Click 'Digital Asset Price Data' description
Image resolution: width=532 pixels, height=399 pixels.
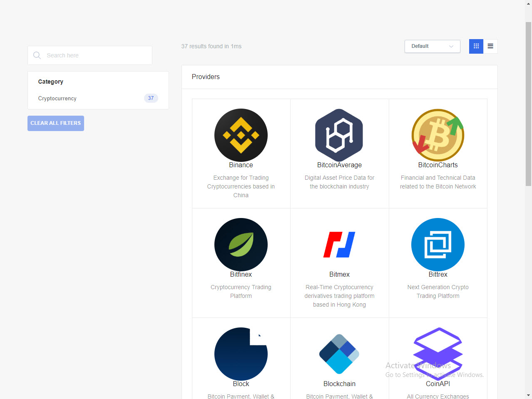(x=339, y=182)
